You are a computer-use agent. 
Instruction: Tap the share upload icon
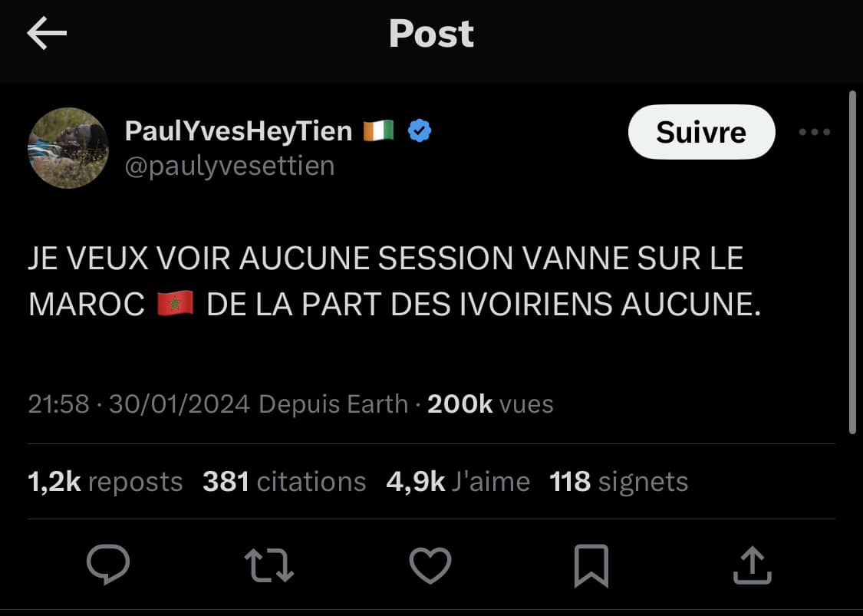click(x=753, y=565)
